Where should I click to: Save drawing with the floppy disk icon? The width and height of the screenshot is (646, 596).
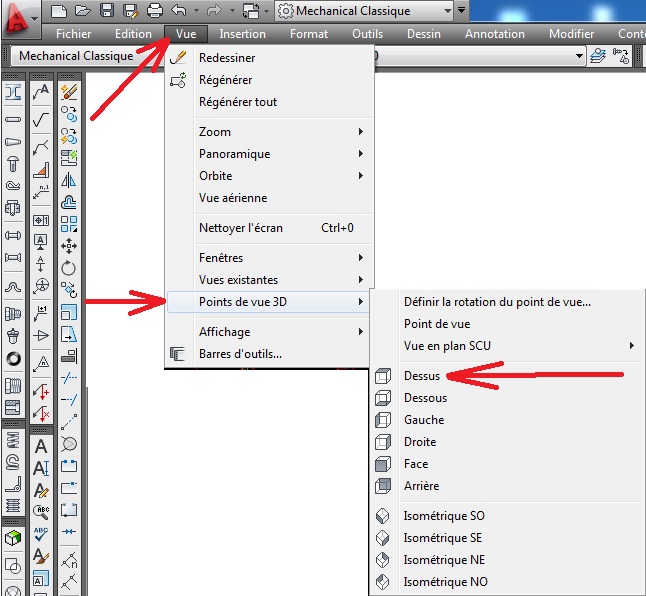[x=107, y=11]
